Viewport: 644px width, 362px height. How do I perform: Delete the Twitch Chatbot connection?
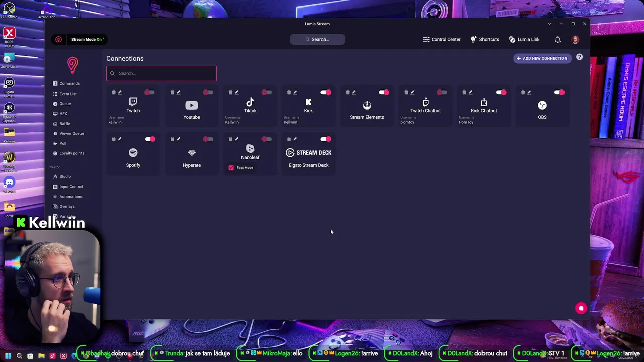pyautogui.click(x=406, y=92)
